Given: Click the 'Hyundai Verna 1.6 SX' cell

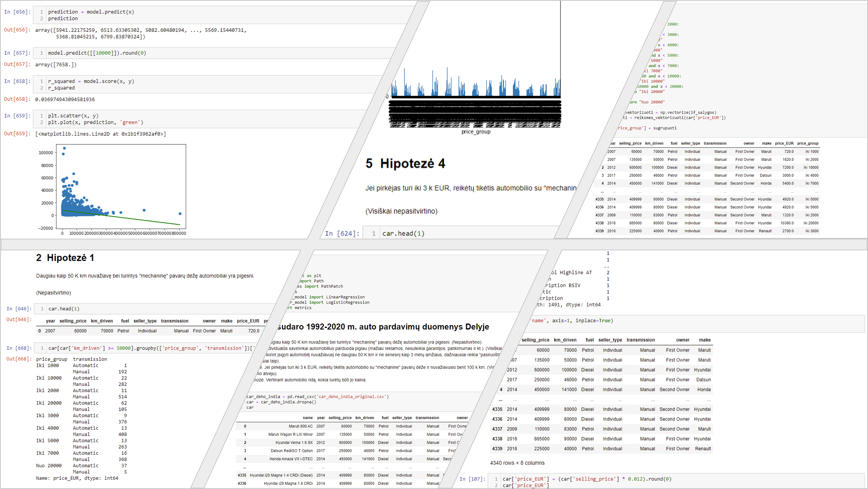Looking at the screenshot, I should (x=294, y=443).
